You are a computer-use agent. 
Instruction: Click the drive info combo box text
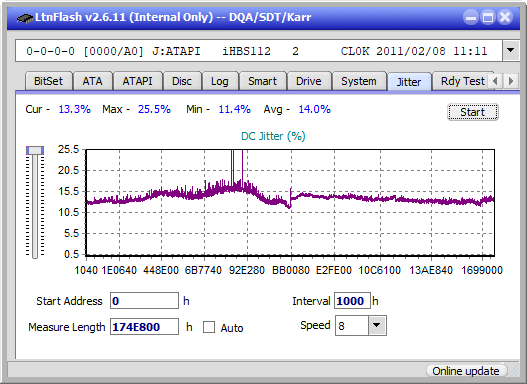(257, 51)
